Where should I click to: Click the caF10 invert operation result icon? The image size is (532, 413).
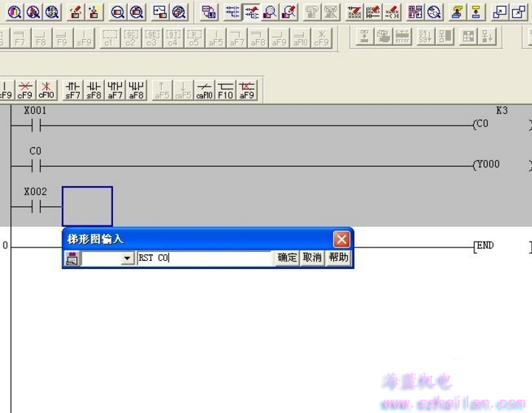tap(205, 89)
